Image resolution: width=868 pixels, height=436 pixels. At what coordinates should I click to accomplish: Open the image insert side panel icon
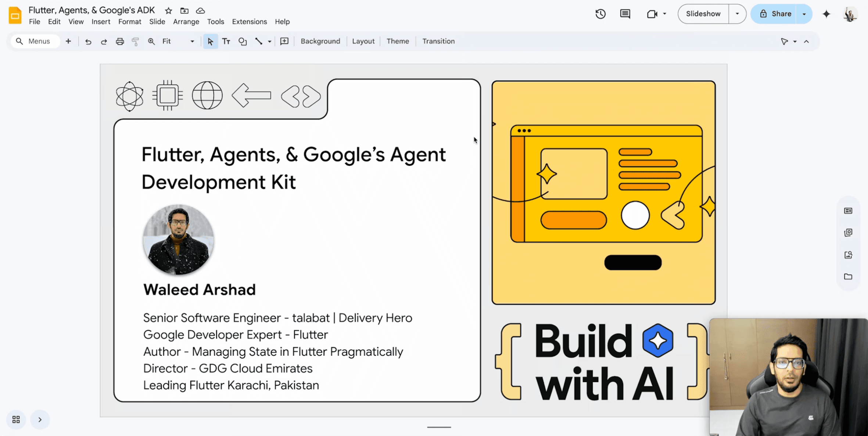[848, 255]
